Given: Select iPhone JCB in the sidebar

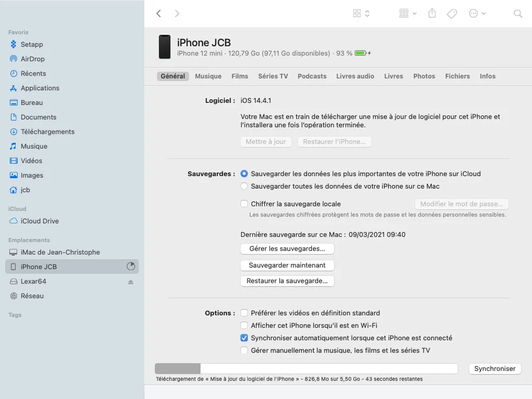Looking at the screenshot, I should pos(72,267).
